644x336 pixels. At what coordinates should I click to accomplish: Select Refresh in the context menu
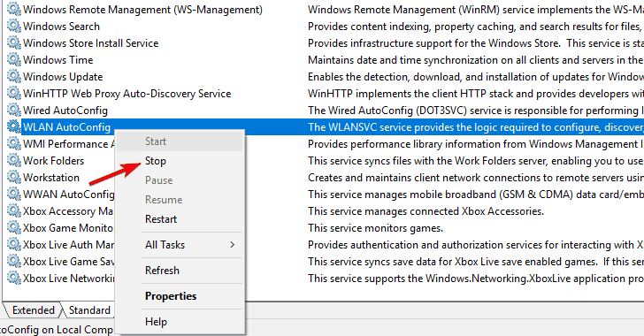pos(162,271)
